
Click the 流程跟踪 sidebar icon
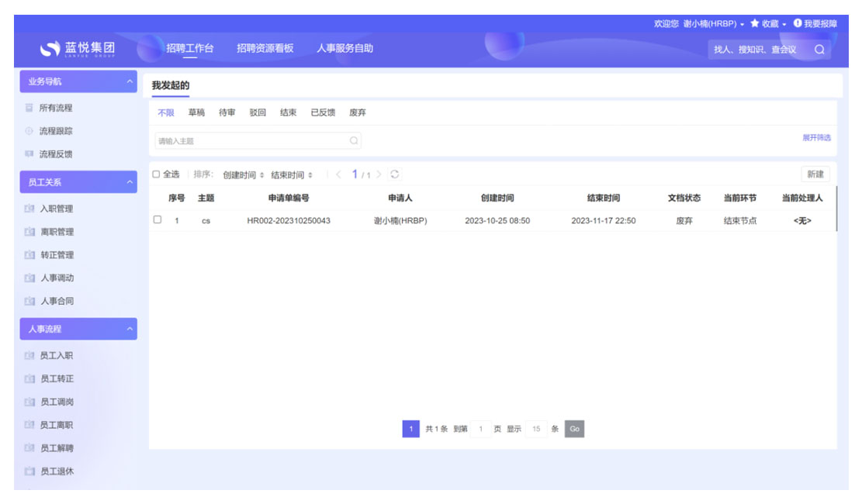29,131
